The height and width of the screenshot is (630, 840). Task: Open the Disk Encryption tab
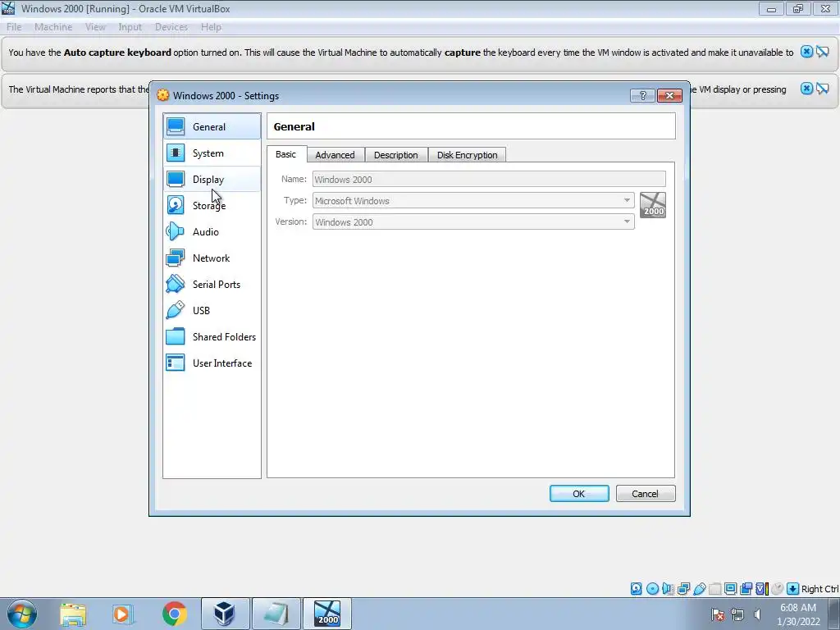467,155
